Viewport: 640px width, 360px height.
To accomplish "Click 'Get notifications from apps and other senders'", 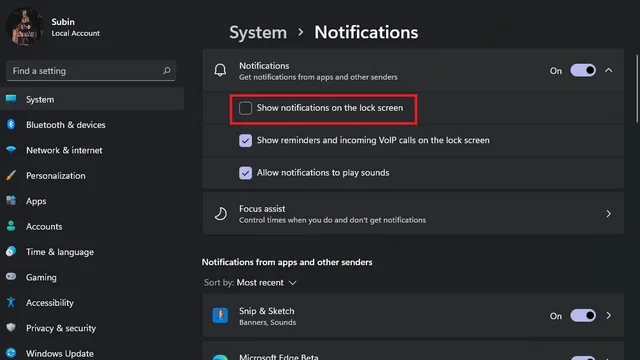I will [318, 77].
